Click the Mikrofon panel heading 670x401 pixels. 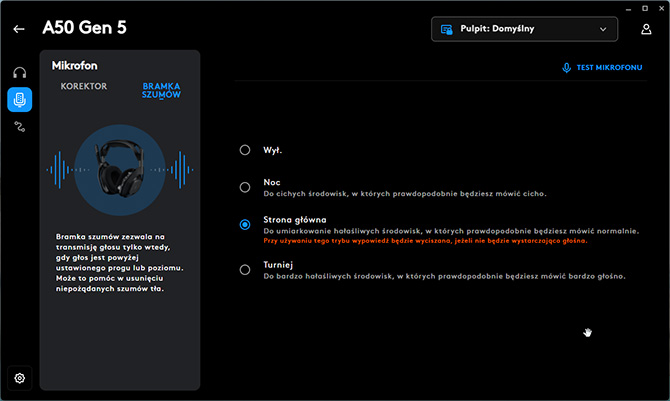coord(75,65)
